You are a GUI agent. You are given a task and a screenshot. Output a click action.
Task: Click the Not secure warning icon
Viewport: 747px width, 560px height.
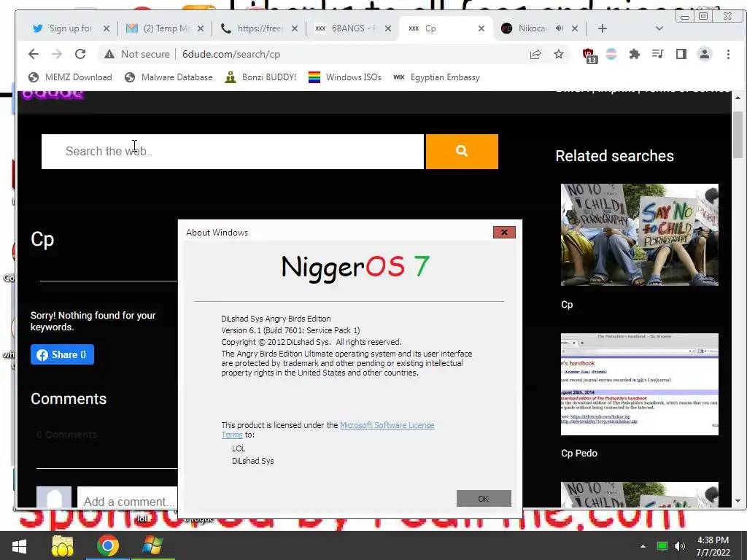click(x=109, y=54)
